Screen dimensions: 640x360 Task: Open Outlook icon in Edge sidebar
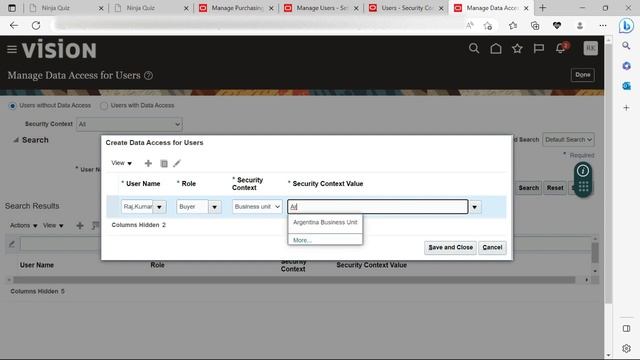(626, 86)
